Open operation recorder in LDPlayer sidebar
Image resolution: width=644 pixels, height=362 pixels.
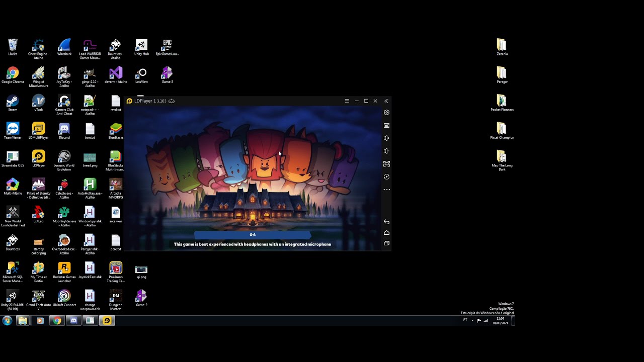click(x=386, y=177)
